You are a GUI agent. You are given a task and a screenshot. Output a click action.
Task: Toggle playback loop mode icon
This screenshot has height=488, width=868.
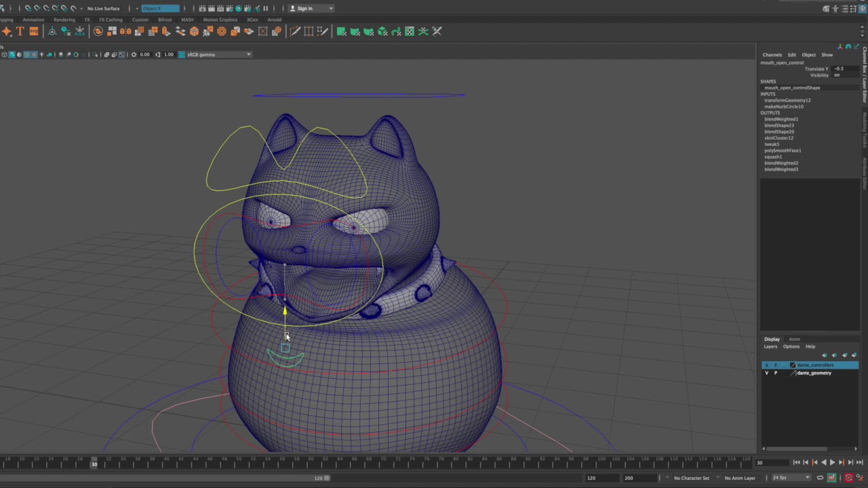(820, 478)
